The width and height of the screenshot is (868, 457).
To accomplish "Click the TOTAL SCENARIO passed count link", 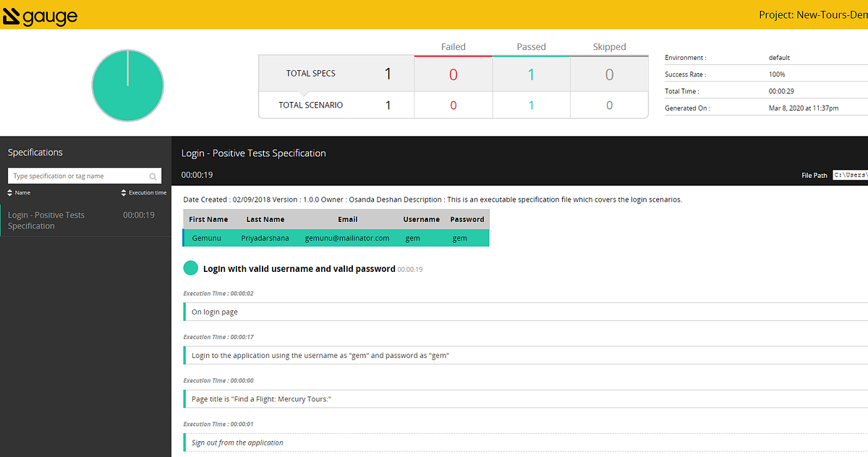I will tap(531, 105).
